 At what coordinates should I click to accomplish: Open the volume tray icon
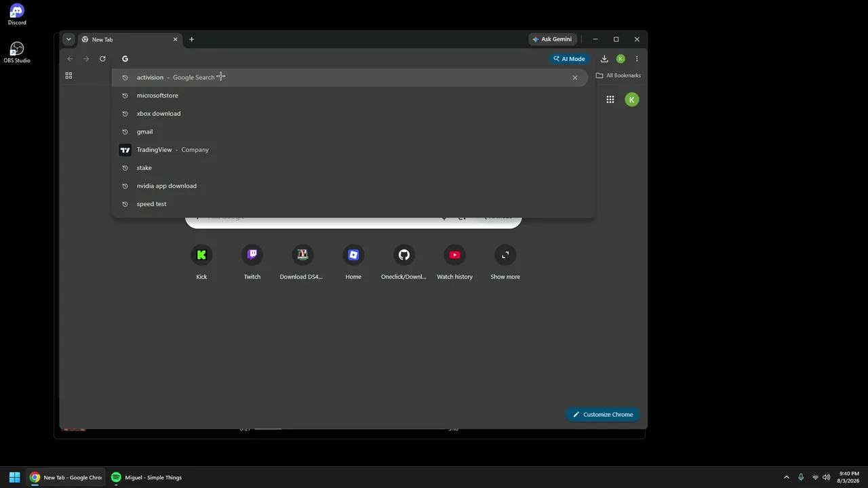[826, 477]
